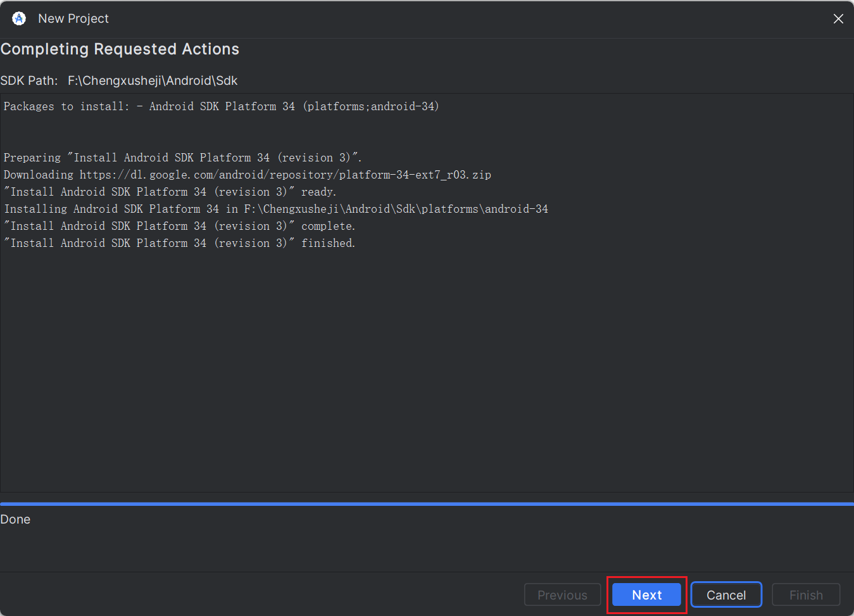Screen dimensions: 854x616
Task: Select the 'Preparing' log line
Action: point(182,158)
